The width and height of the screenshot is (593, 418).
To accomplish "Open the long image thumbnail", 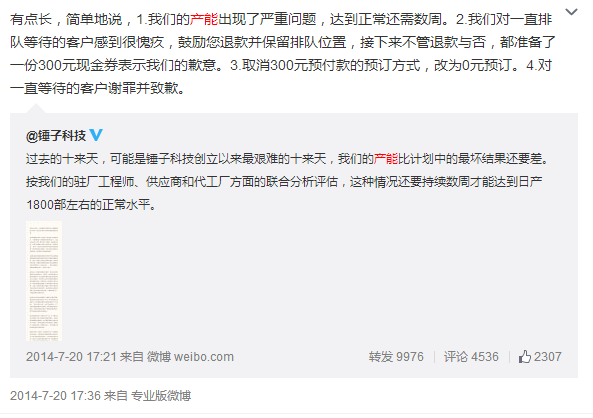I will [44, 281].
